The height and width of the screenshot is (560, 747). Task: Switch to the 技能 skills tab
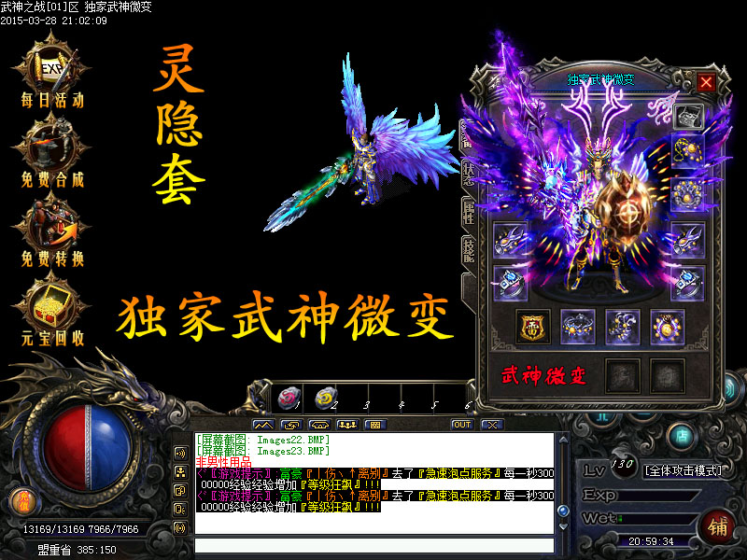pos(469,250)
